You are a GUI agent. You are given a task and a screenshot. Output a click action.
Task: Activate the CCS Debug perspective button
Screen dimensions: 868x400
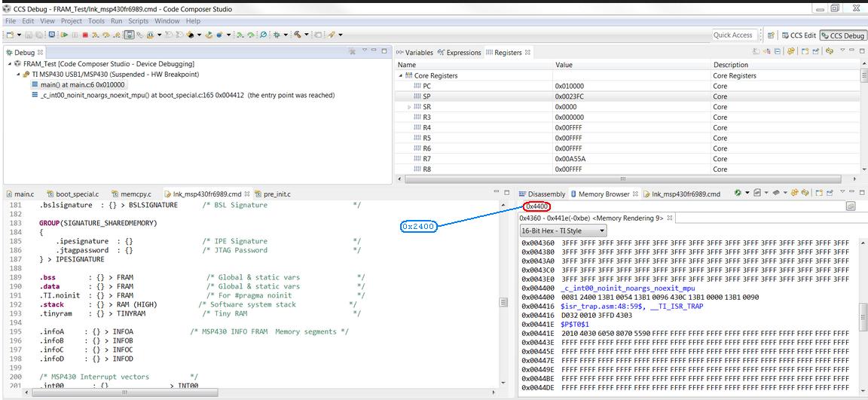pyautogui.click(x=842, y=35)
